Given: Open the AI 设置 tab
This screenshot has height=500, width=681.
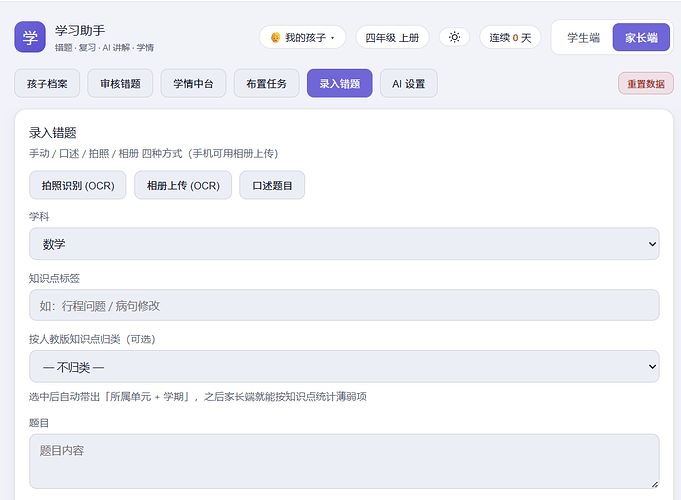Looking at the screenshot, I should point(409,83).
